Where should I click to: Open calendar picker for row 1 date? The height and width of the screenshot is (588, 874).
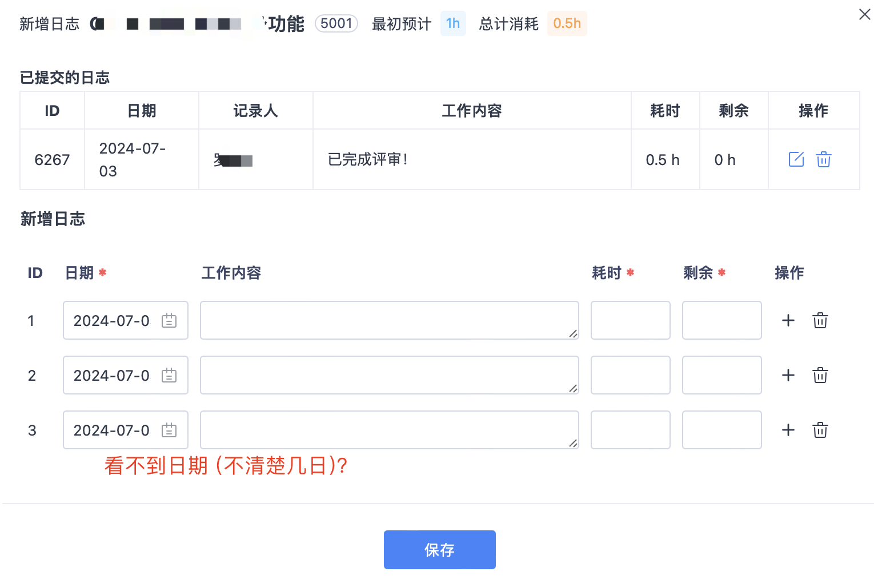click(169, 320)
